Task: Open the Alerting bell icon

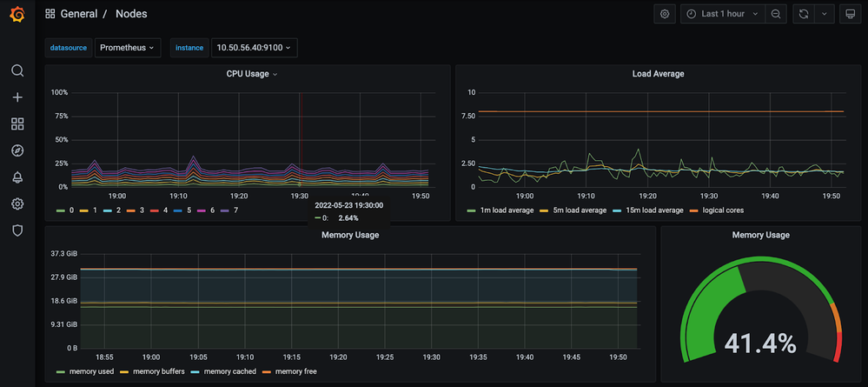Action: (17, 177)
